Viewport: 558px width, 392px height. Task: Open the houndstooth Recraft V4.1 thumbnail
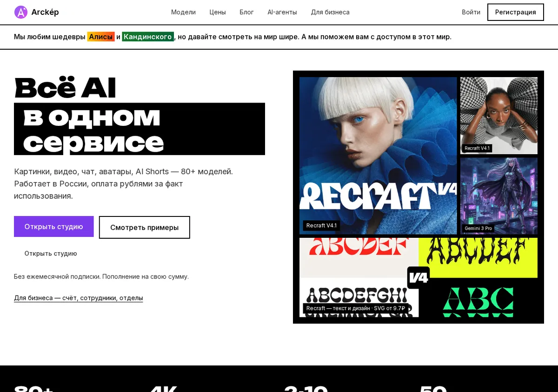pyautogui.click(x=499, y=116)
